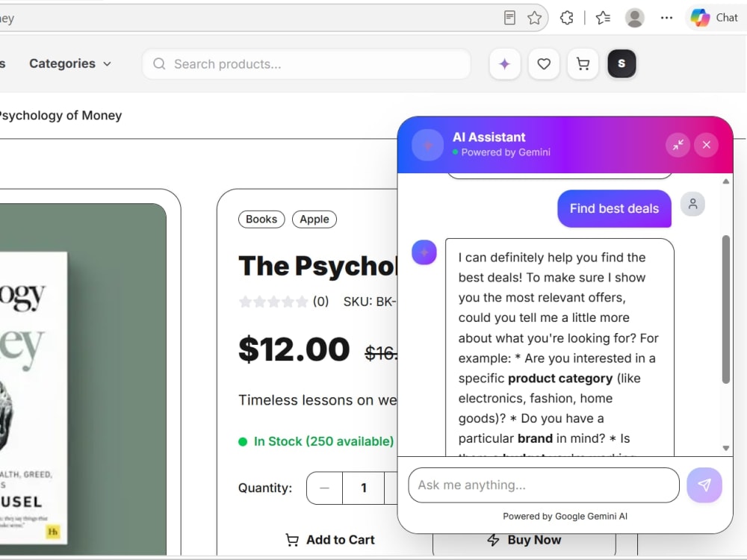Click the book cover image
747x560 pixels.
pyautogui.click(x=34, y=398)
